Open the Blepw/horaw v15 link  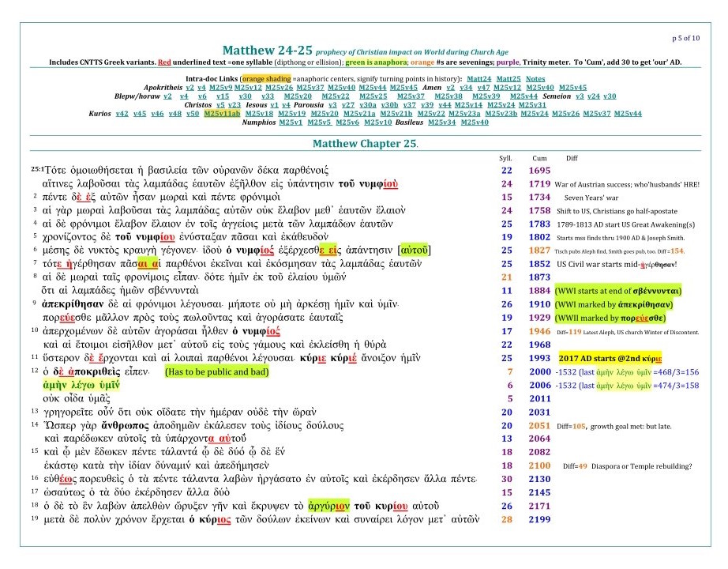[223, 96]
